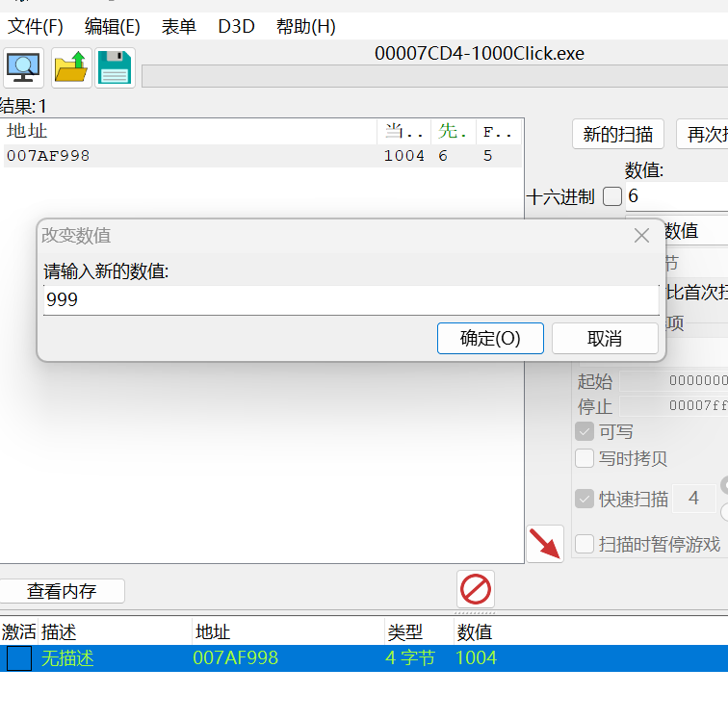728x720 pixels.
Task: Close the 改变数值 dialog with X
Action: coord(642,235)
